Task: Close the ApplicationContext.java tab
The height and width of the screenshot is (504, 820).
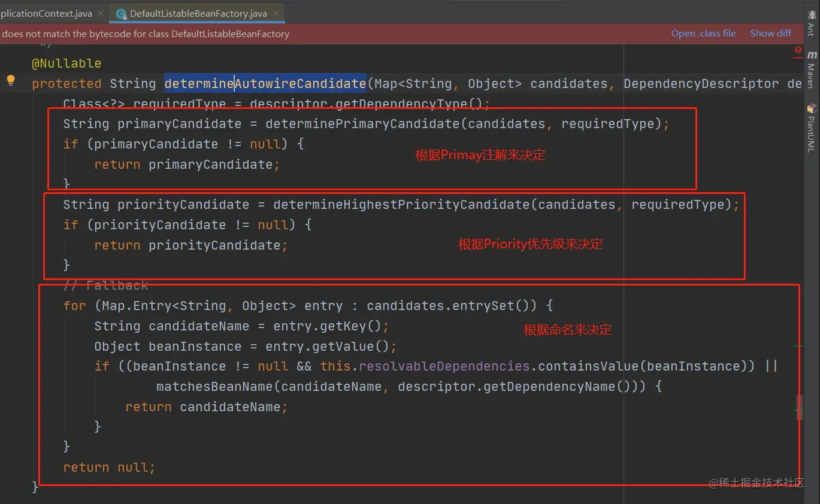Action: (x=100, y=14)
